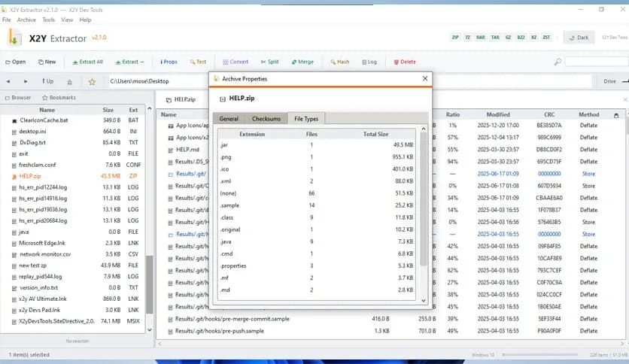Open the Extract dropdown button

tap(129, 62)
